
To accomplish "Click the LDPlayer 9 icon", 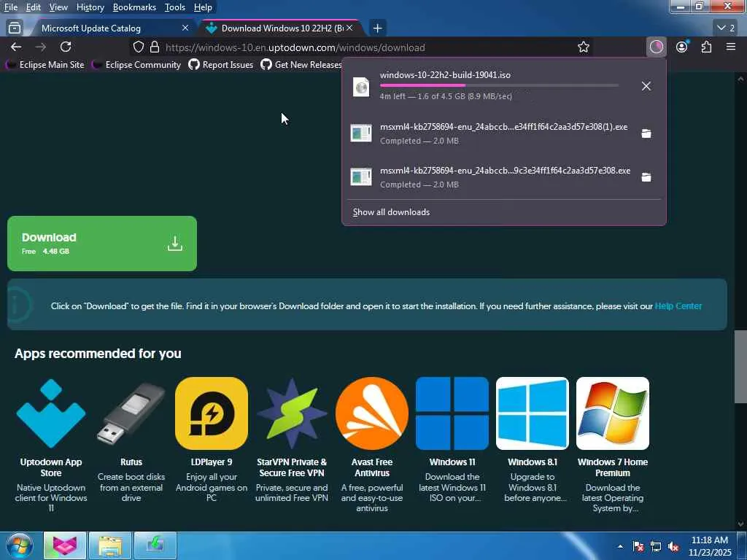I will [x=212, y=413].
